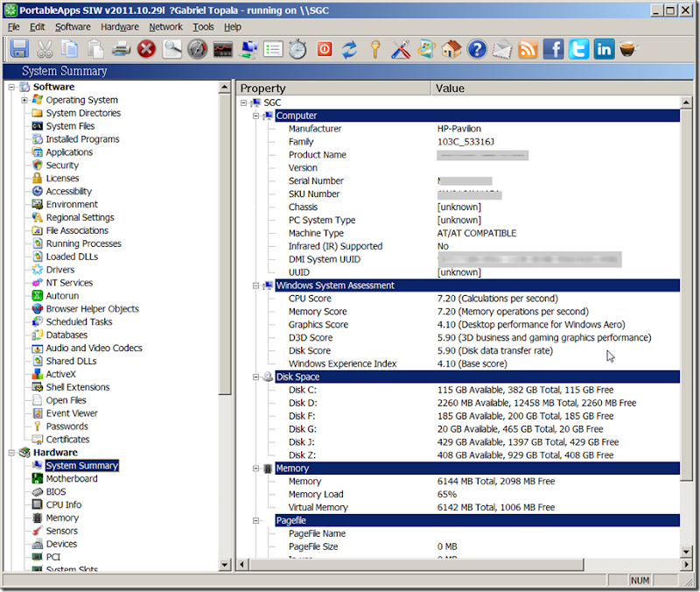This screenshot has height=592, width=700.
Task: Click the Print toolbar icon
Action: tap(121, 49)
